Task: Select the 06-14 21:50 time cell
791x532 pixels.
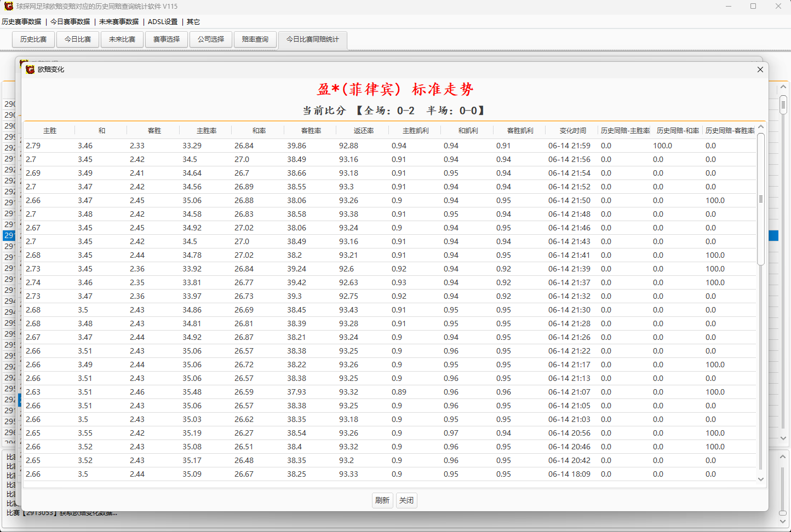Action: click(x=570, y=200)
